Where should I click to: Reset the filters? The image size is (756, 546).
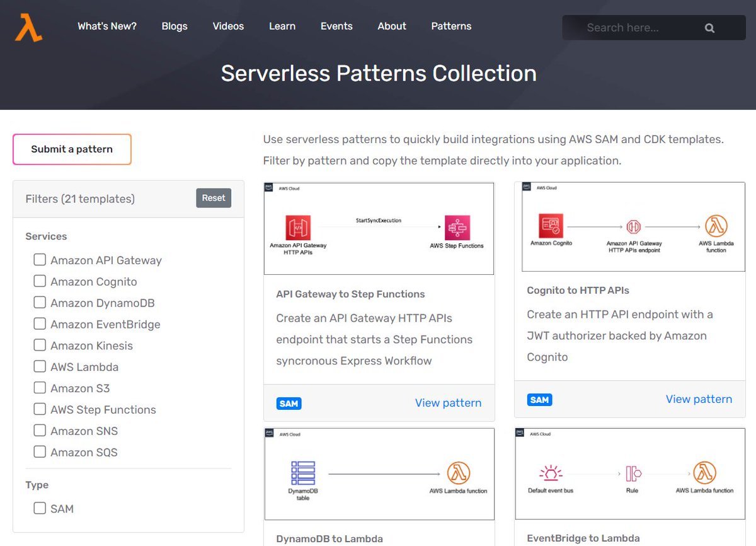[214, 198]
